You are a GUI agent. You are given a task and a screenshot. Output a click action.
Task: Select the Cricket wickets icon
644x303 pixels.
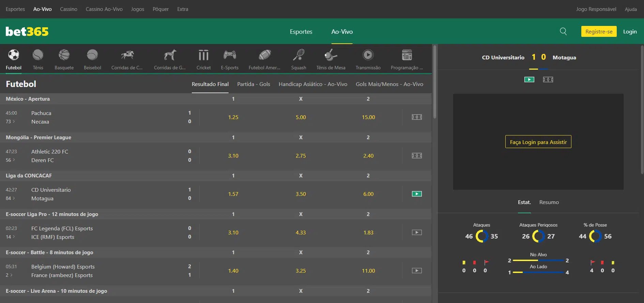point(203,55)
